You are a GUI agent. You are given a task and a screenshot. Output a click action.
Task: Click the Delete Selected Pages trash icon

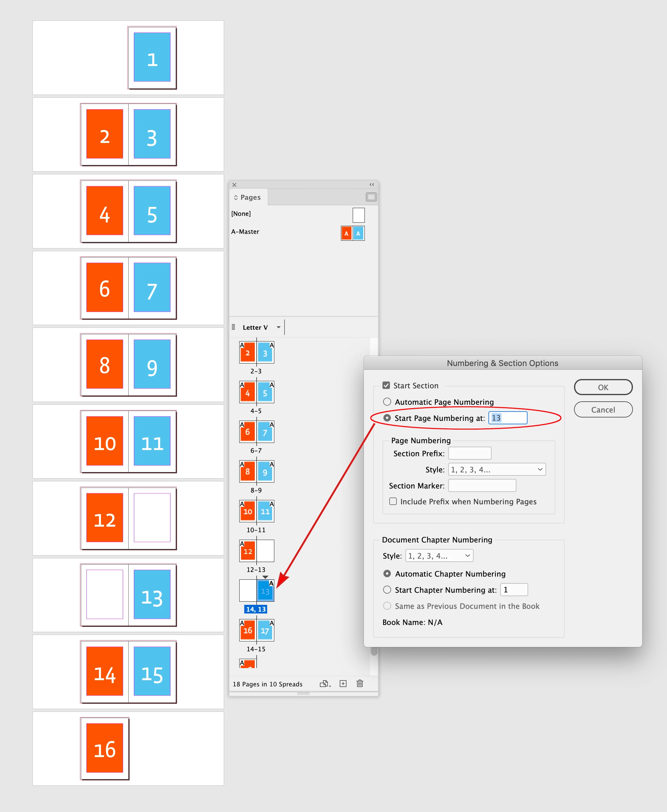360,684
